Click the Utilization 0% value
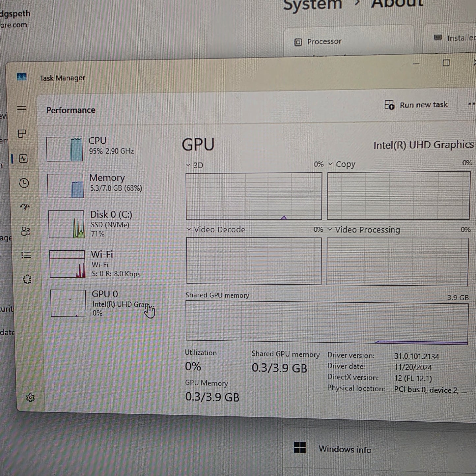The width and height of the screenshot is (476, 476). pyautogui.click(x=193, y=366)
